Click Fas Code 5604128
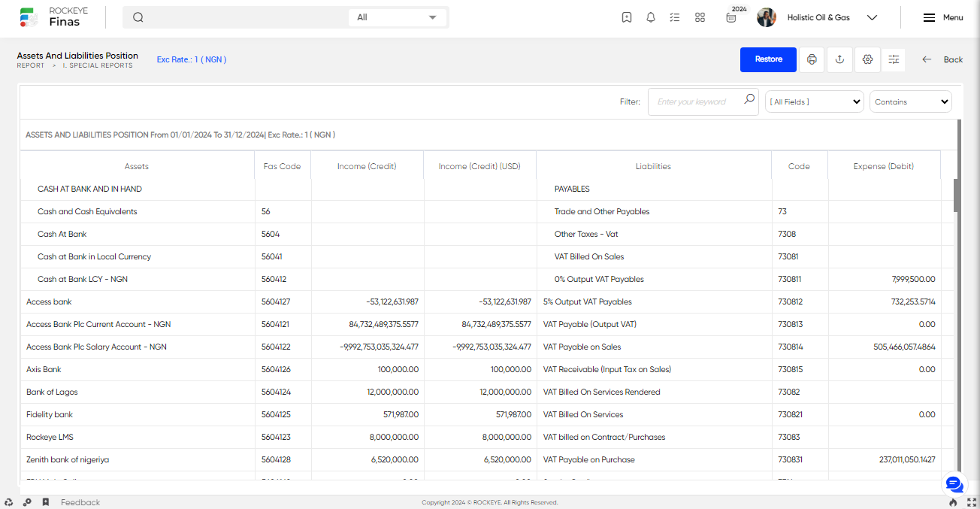980x509 pixels. pyautogui.click(x=276, y=460)
